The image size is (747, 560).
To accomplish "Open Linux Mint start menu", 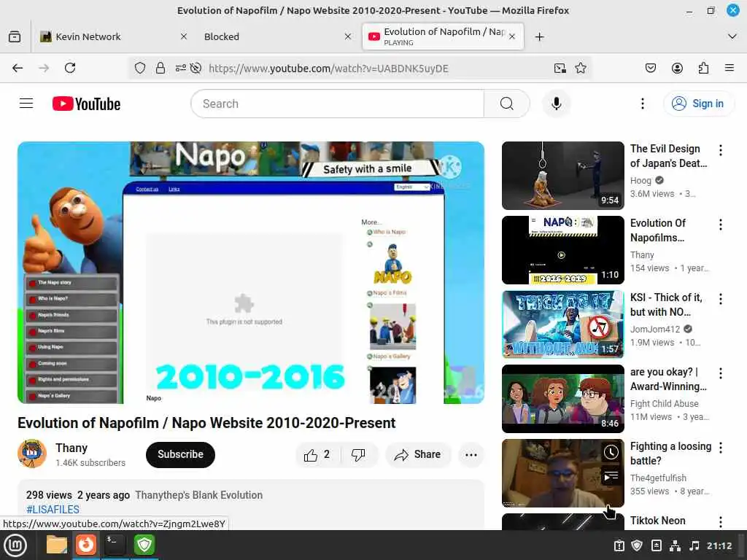I will (x=15, y=545).
